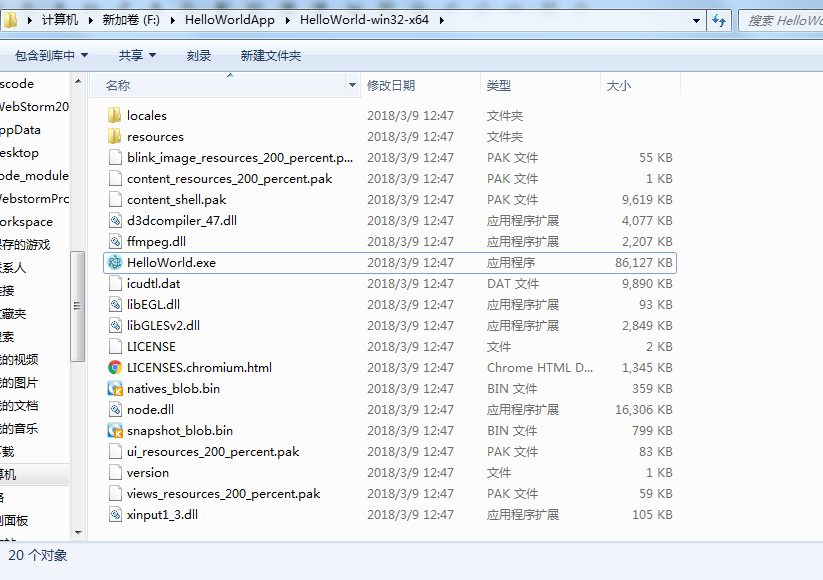Click the blink_image_resources_200_percent file icon
Image resolution: width=823 pixels, height=580 pixels.
coord(115,157)
